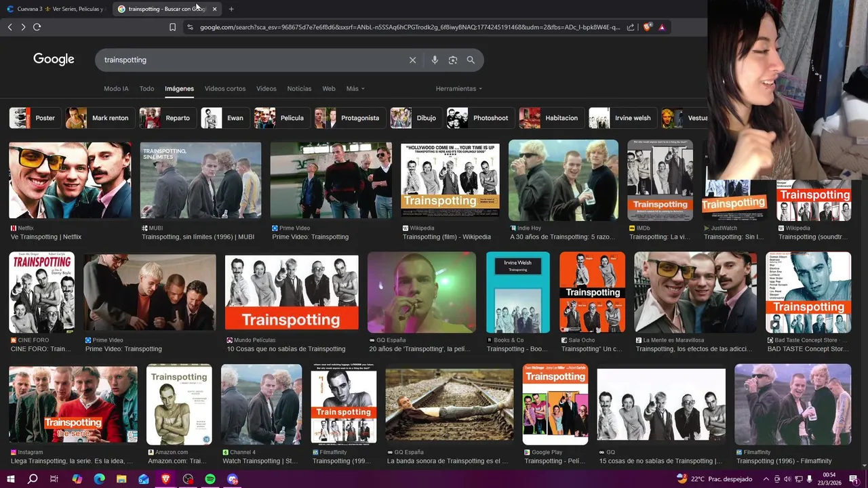Image resolution: width=868 pixels, height=488 pixels.
Task: Switch to Modo IA tab
Action: coord(116,89)
